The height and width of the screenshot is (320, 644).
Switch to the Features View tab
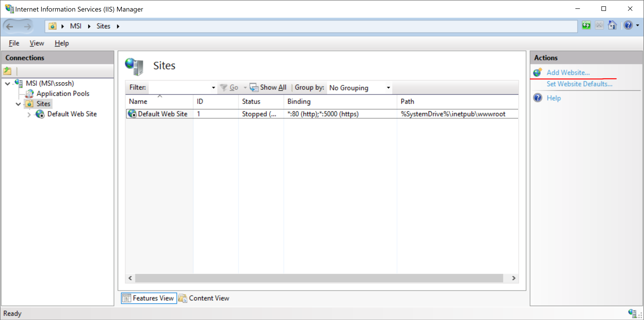click(149, 298)
